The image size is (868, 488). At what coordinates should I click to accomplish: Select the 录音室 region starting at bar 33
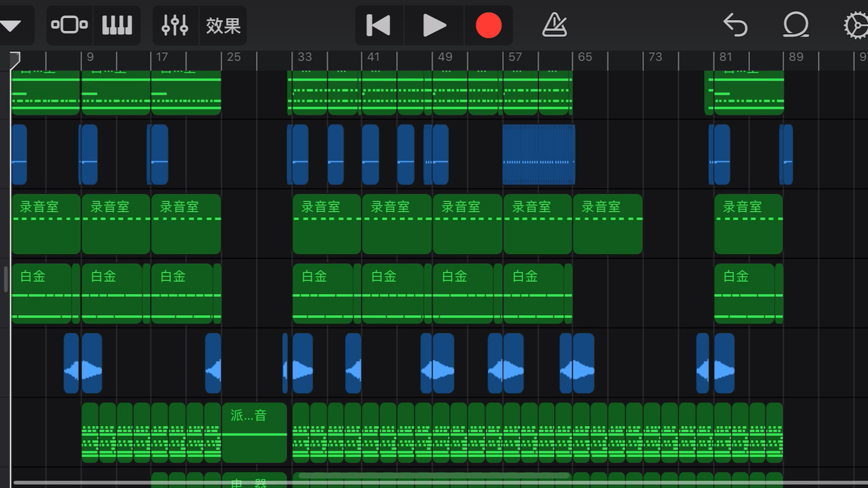327,224
